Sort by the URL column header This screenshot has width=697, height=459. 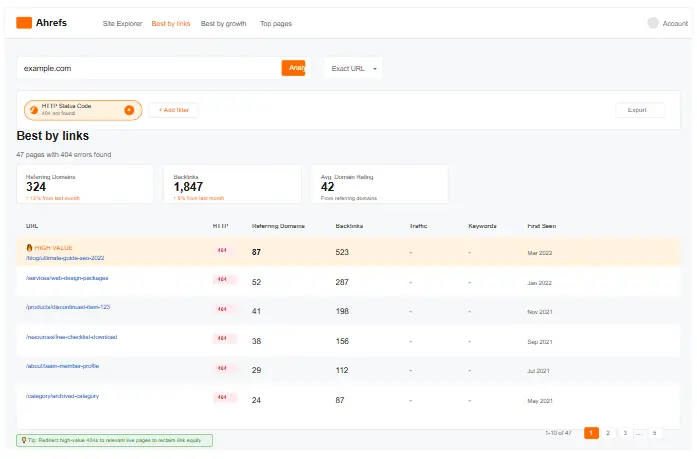tap(32, 226)
